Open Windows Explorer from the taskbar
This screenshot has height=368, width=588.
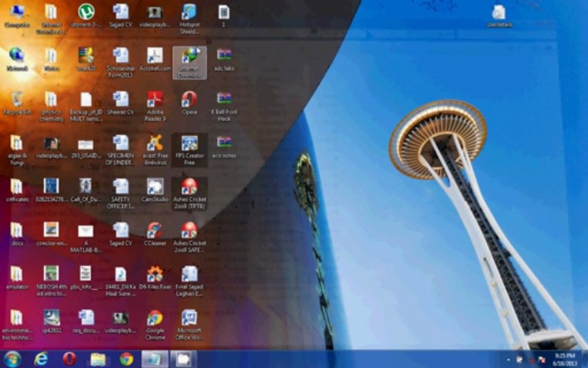point(98,359)
